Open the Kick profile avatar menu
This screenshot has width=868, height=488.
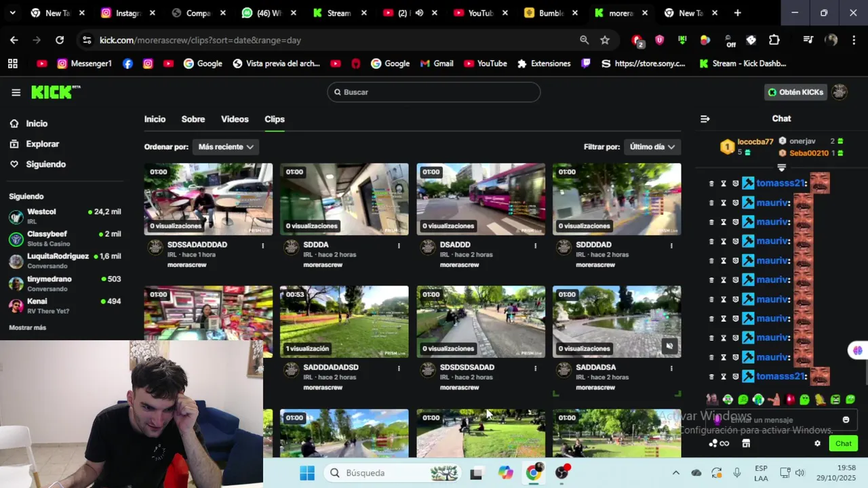(x=840, y=92)
